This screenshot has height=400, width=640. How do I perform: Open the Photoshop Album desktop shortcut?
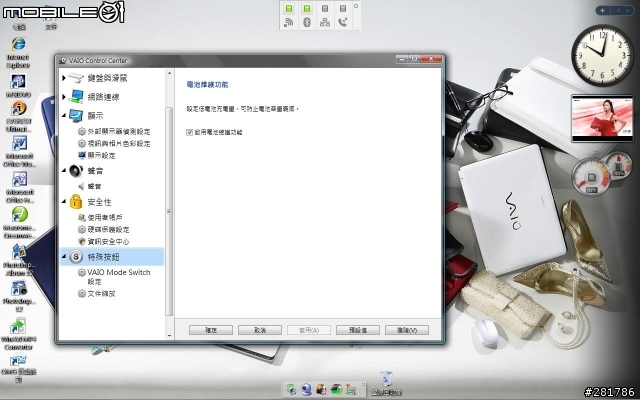(19, 260)
